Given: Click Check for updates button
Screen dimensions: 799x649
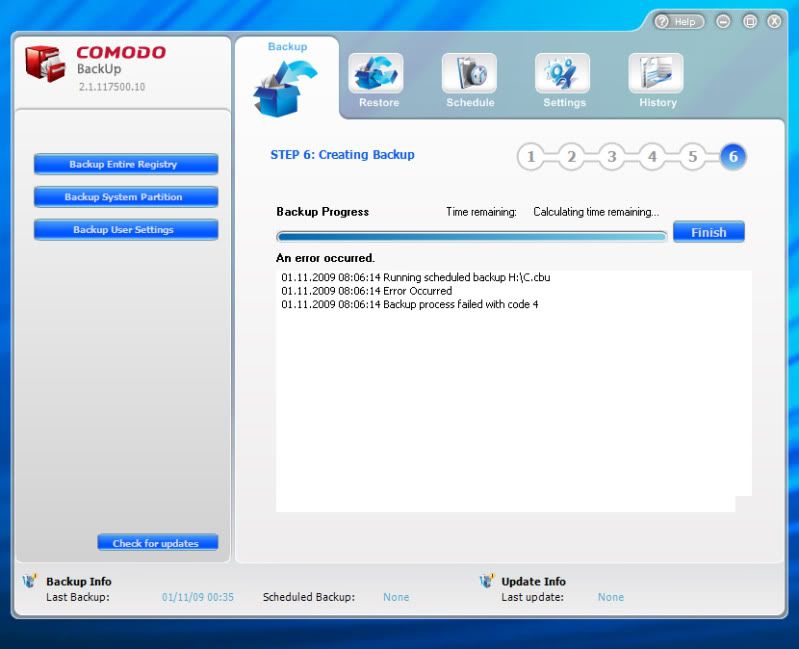Looking at the screenshot, I should pos(157,543).
